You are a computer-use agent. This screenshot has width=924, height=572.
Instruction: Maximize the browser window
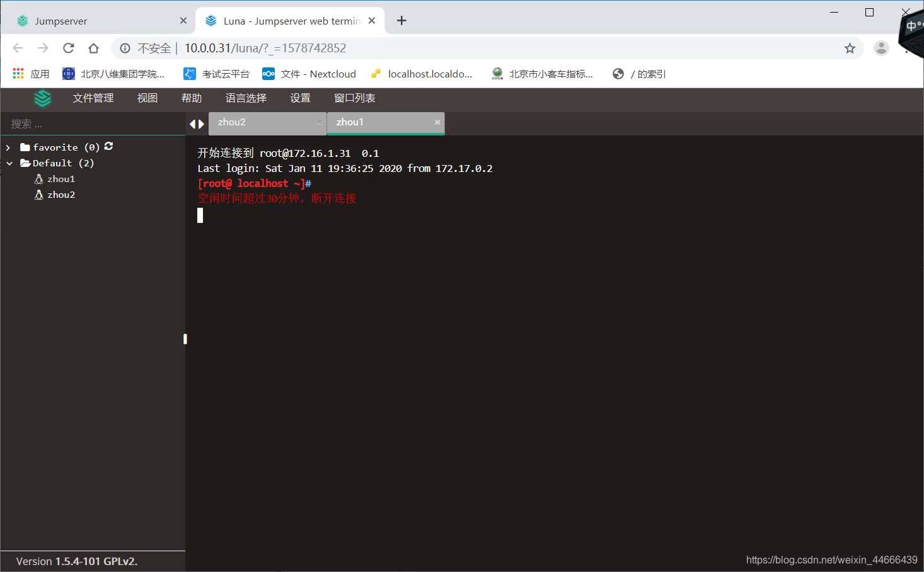pyautogui.click(x=869, y=12)
